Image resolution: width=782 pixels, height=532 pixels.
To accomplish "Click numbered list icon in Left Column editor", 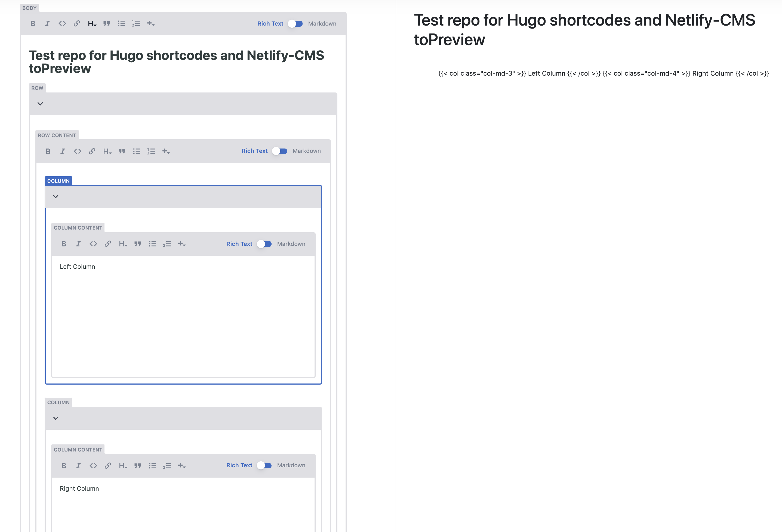I will (x=167, y=244).
